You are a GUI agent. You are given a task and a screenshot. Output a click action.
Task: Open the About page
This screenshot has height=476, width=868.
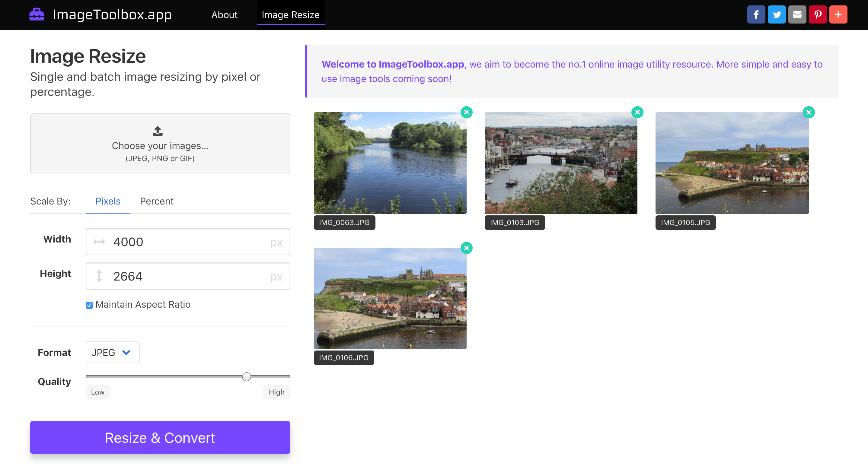coord(225,15)
